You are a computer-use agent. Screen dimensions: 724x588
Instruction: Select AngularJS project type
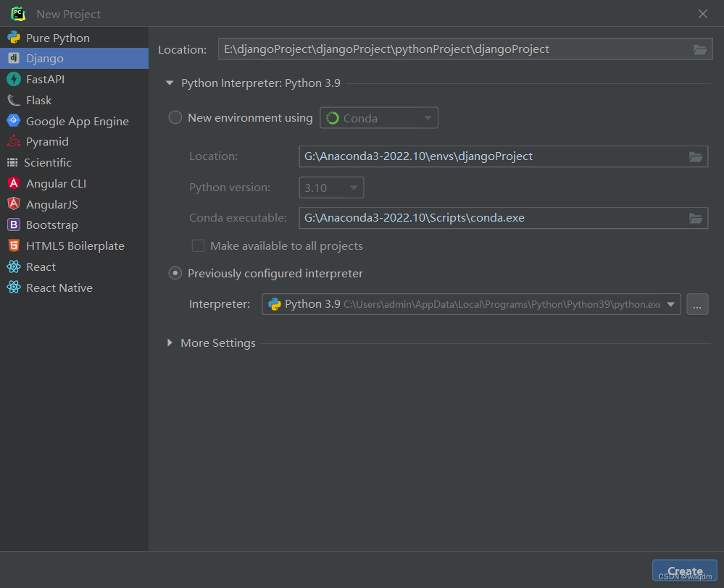tap(75, 204)
